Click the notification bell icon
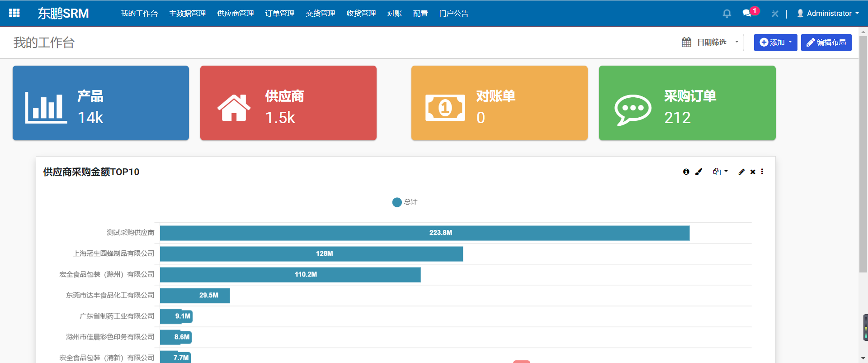The height and width of the screenshot is (363, 868). coord(726,14)
